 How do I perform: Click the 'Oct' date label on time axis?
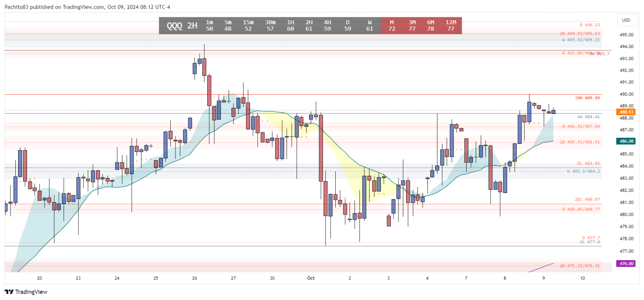coord(311,278)
